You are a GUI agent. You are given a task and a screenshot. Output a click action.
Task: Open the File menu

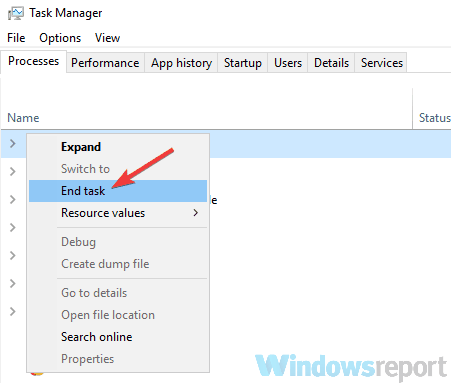tap(16, 38)
